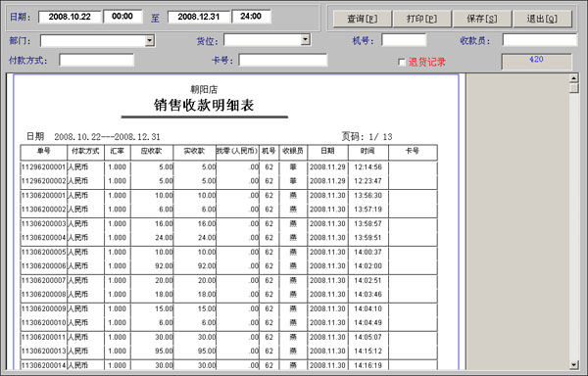Click the 退出[Q] exit button
588x376 pixels.
[x=542, y=19]
